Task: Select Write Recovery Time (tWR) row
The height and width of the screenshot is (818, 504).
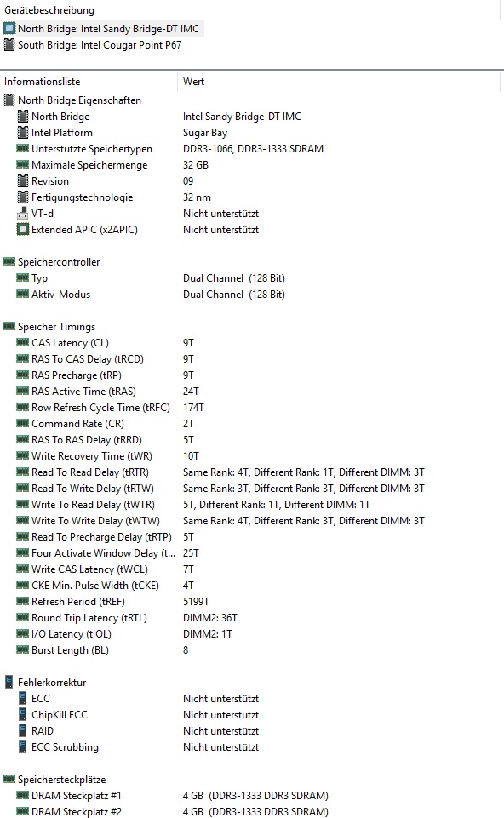Action: (92, 456)
